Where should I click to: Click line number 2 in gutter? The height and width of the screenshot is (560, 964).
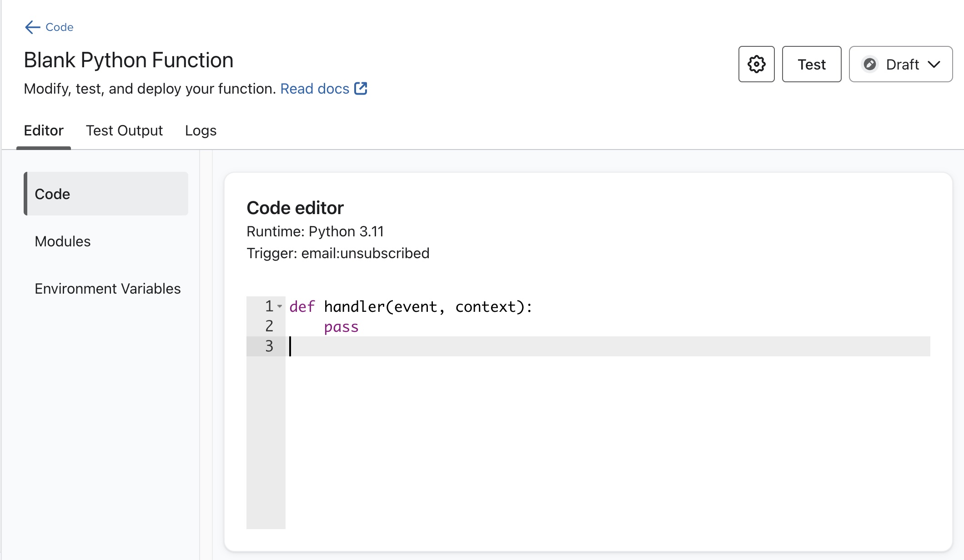[x=269, y=326]
